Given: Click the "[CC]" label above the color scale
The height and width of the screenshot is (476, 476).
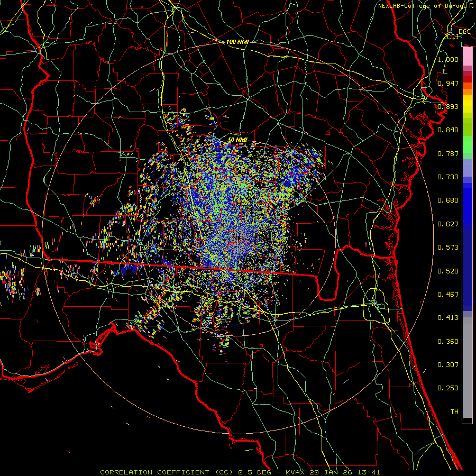Looking at the screenshot, I should point(452,36).
